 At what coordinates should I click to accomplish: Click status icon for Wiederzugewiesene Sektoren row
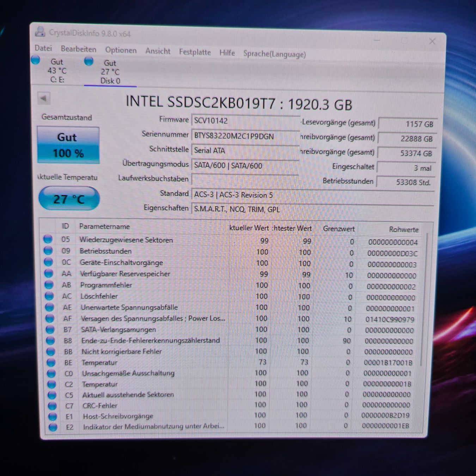[48, 239]
